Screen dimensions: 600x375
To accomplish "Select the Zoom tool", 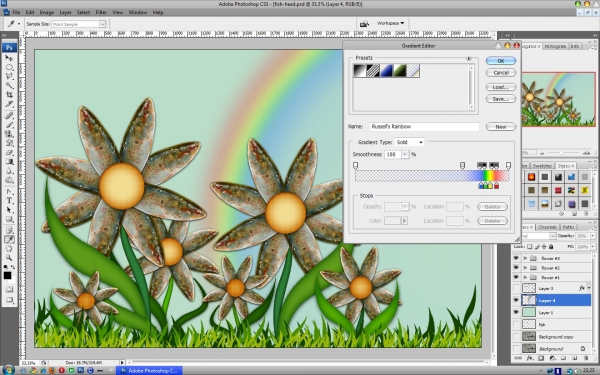I will [x=9, y=258].
